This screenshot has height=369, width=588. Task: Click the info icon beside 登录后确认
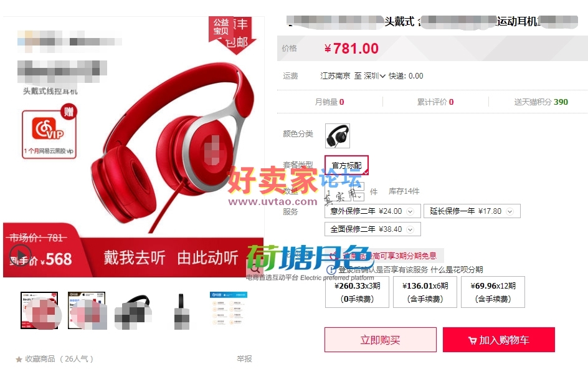pos(331,269)
